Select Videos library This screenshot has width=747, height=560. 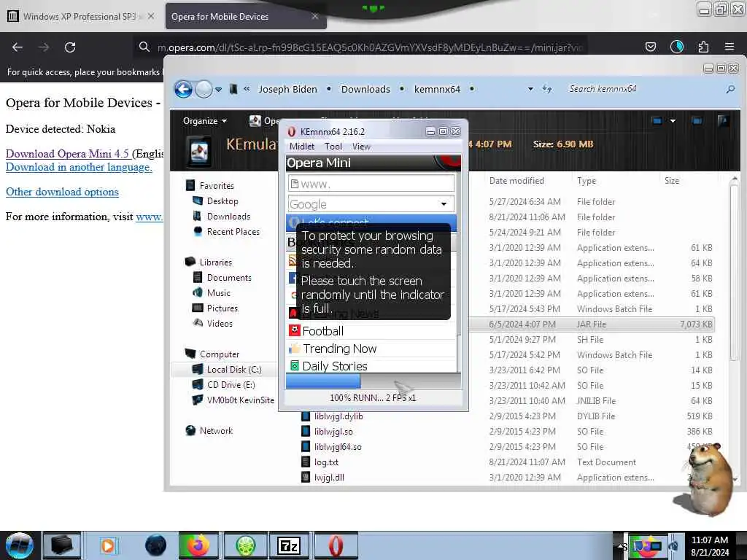(220, 323)
